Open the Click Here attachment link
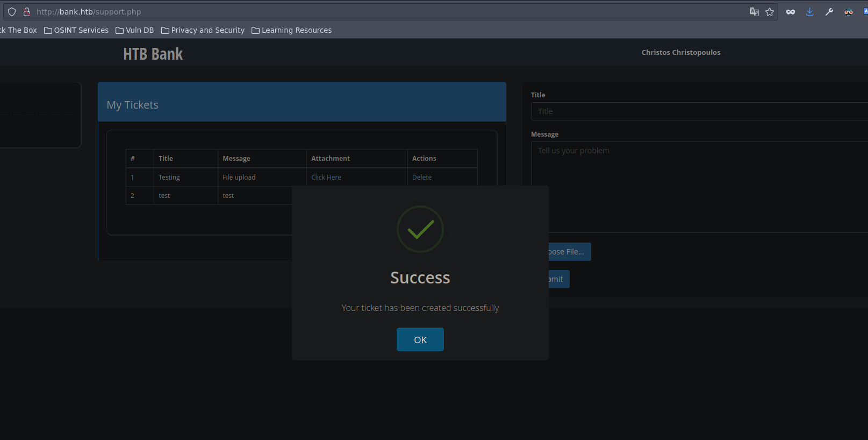The image size is (868, 440). point(326,177)
